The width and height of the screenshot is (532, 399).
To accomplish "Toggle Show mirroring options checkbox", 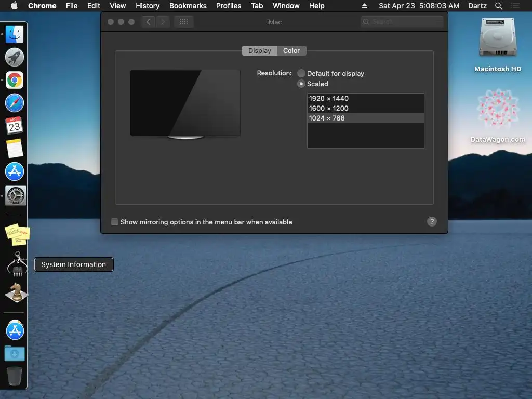I will pos(115,222).
